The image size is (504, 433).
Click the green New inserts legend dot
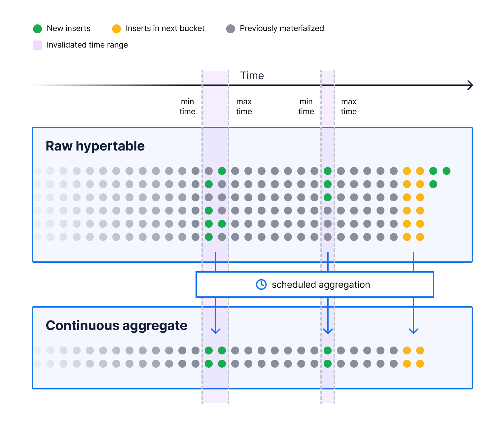38,29
